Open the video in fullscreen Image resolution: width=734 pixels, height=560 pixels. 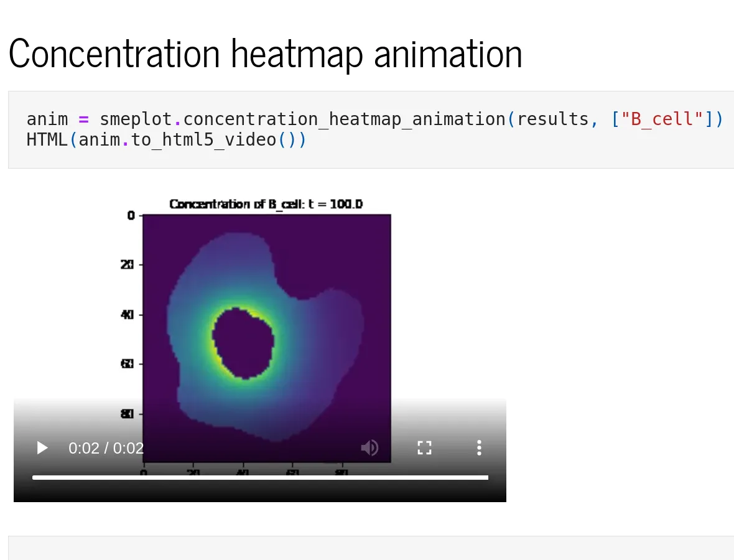coord(424,448)
